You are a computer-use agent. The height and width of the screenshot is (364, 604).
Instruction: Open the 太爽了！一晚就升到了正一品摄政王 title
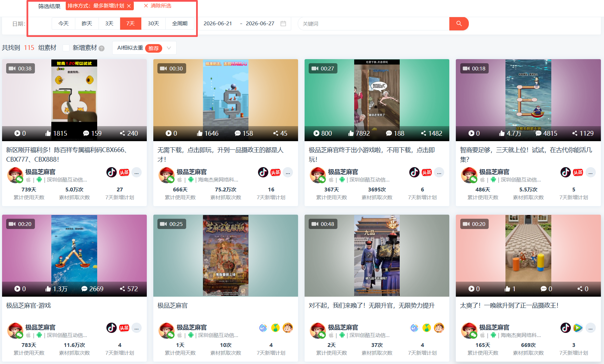click(x=509, y=306)
